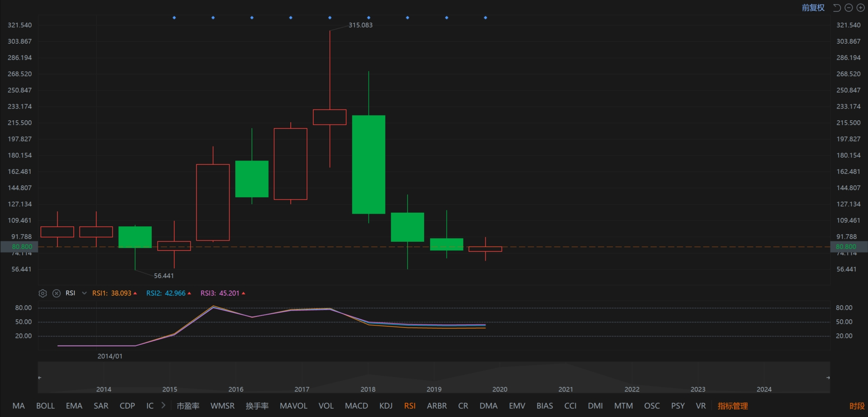Select the highlighted RSI indicator tab
868x417 pixels.
click(x=410, y=406)
